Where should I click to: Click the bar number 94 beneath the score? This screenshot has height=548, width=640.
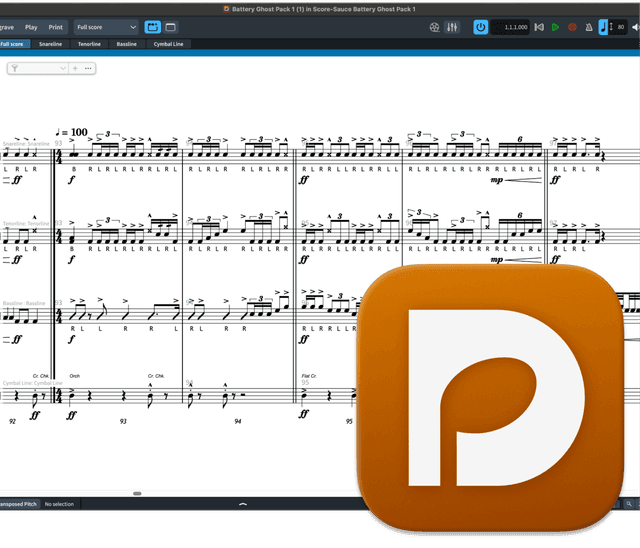[x=238, y=422]
